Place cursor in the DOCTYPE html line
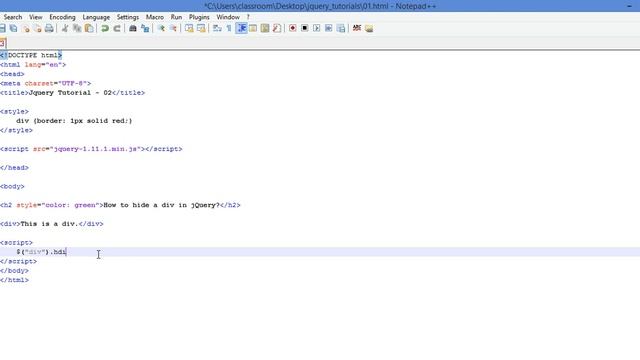The image size is (640, 360). pyautogui.click(x=31, y=55)
